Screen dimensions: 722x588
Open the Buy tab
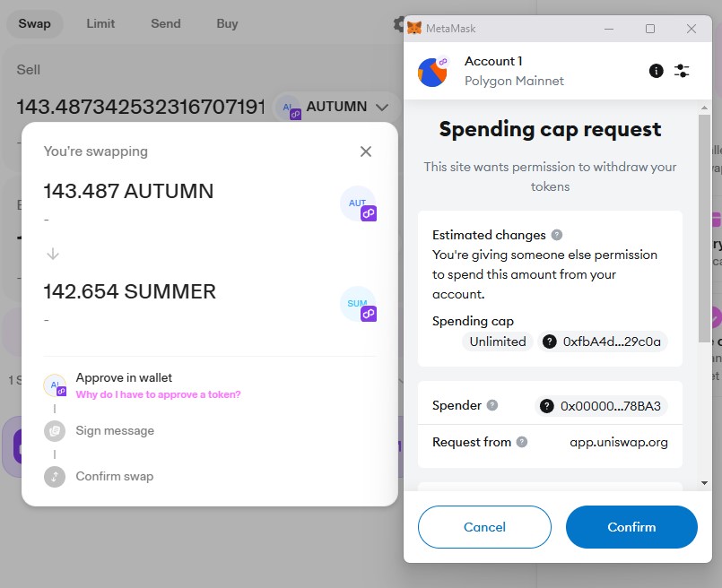click(x=227, y=24)
